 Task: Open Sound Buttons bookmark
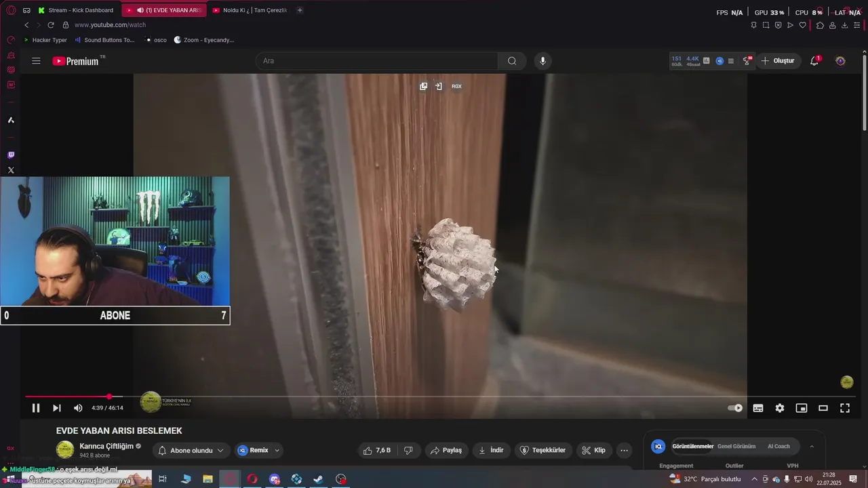(104, 40)
